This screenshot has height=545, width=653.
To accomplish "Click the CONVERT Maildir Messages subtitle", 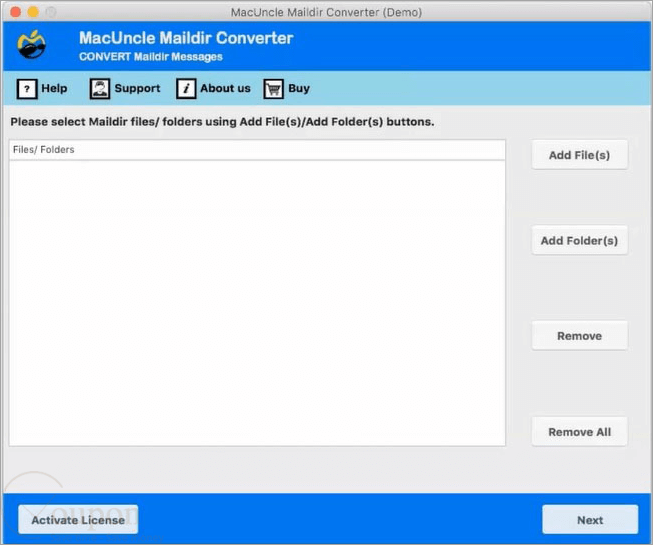I will (151, 57).
